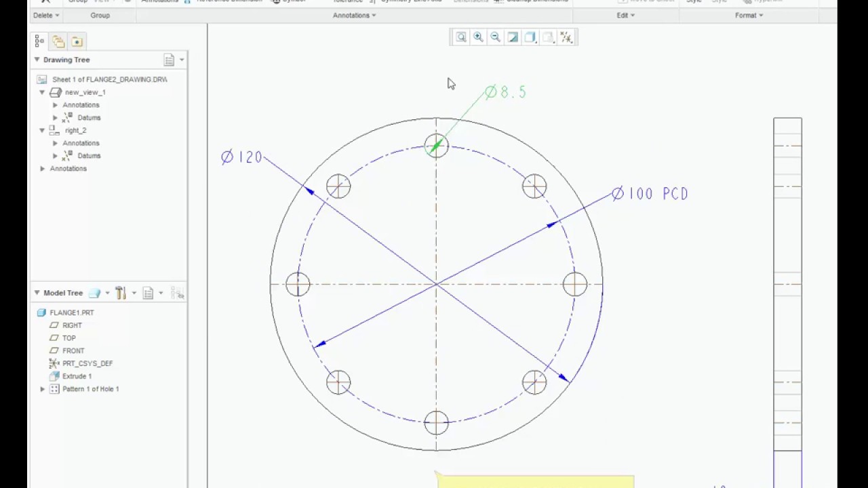The image size is (868, 488).
Task: Click the Model Tree show icon
Action: tap(94, 293)
